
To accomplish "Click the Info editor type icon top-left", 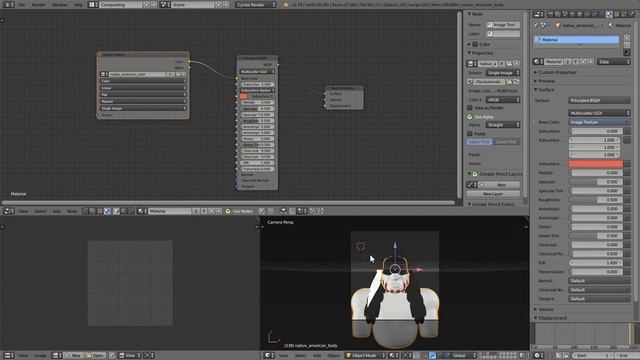I will (8, 5).
